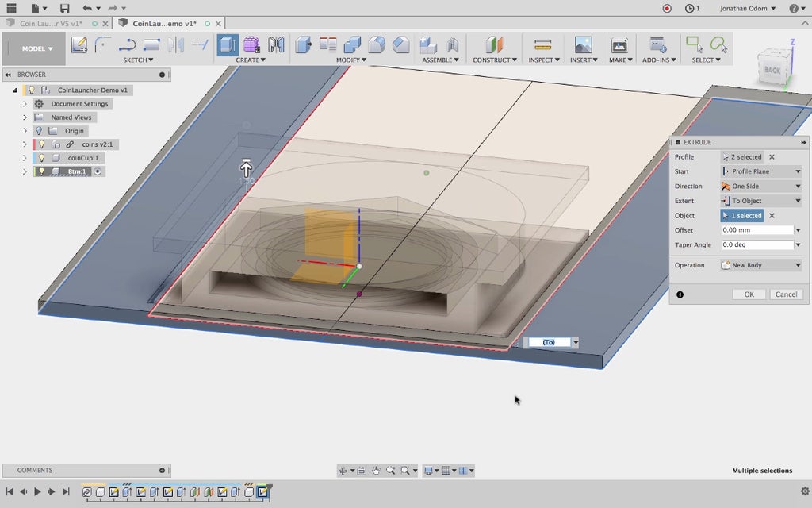Expand the Document Settings tree node
Viewport: 812px width, 508px height.
pos(25,104)
